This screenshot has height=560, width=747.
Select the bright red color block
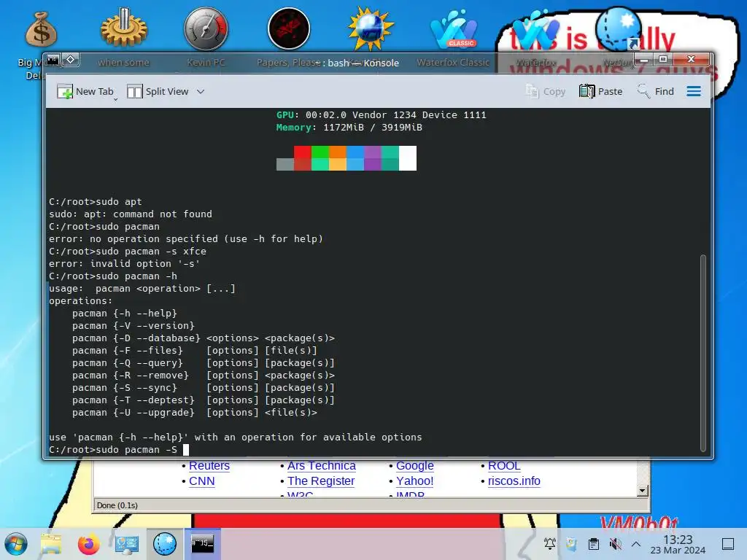tap(303, 152)
